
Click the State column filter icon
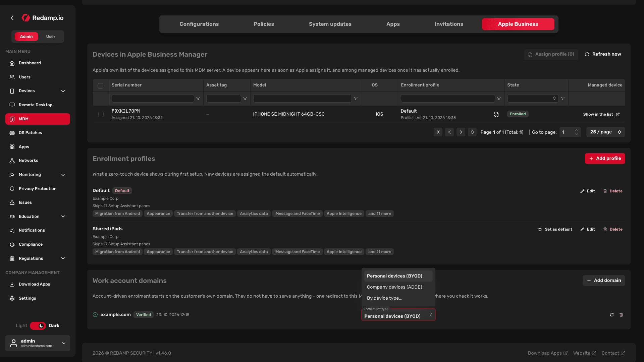point(563,99)
